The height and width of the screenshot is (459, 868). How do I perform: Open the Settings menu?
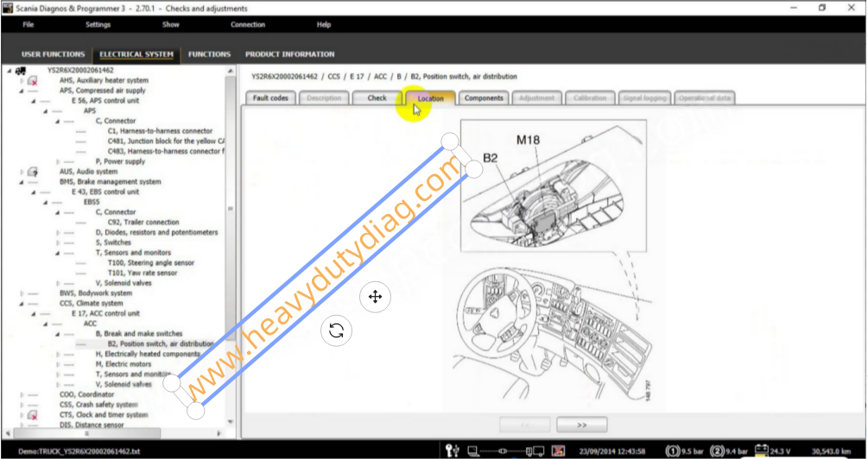98,24
